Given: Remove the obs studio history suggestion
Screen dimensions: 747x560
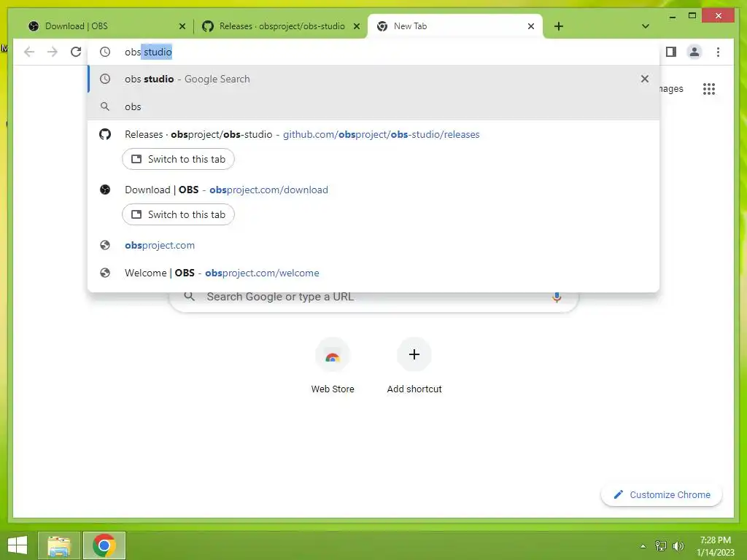Looking at the screenshot, I should [x=645, y=79].
